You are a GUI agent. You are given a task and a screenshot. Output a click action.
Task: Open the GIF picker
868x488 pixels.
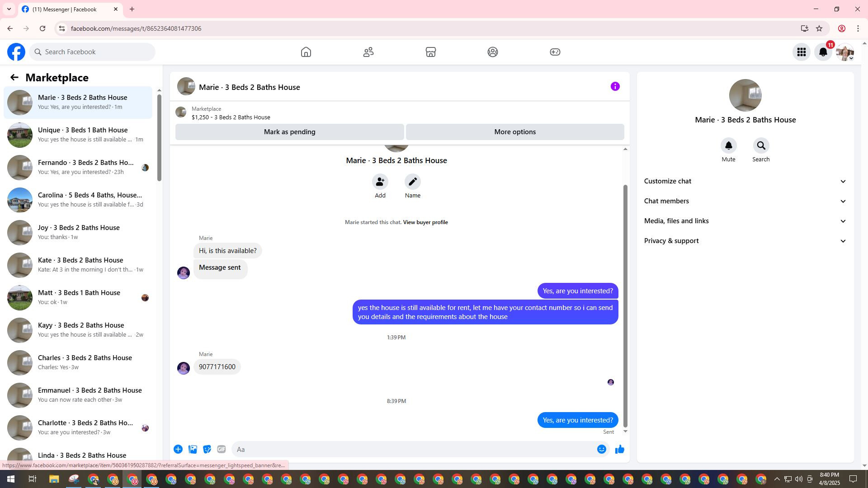point(221,449)
